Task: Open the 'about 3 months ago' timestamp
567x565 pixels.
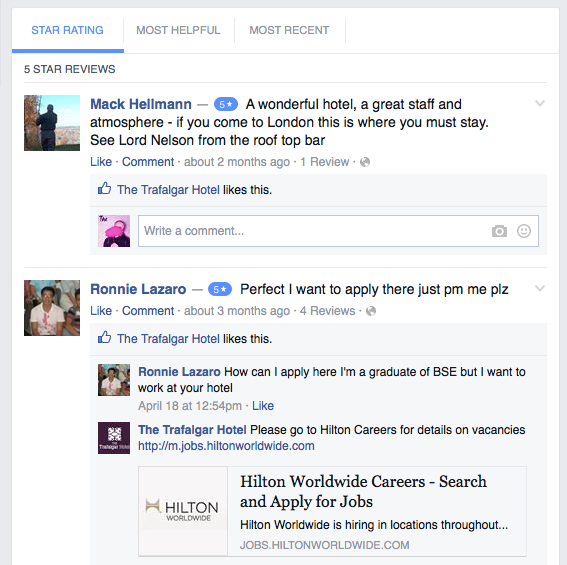Action: pyautogui.click(x=237, y=311)
